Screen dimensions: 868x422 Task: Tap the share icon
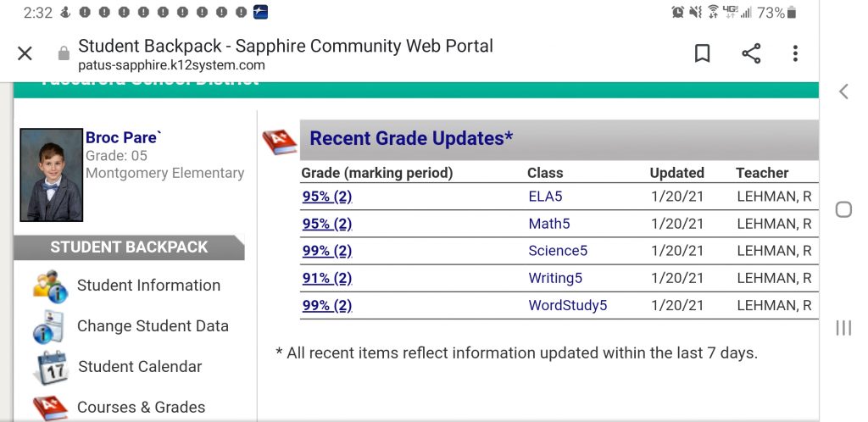(x=751, y=54)
